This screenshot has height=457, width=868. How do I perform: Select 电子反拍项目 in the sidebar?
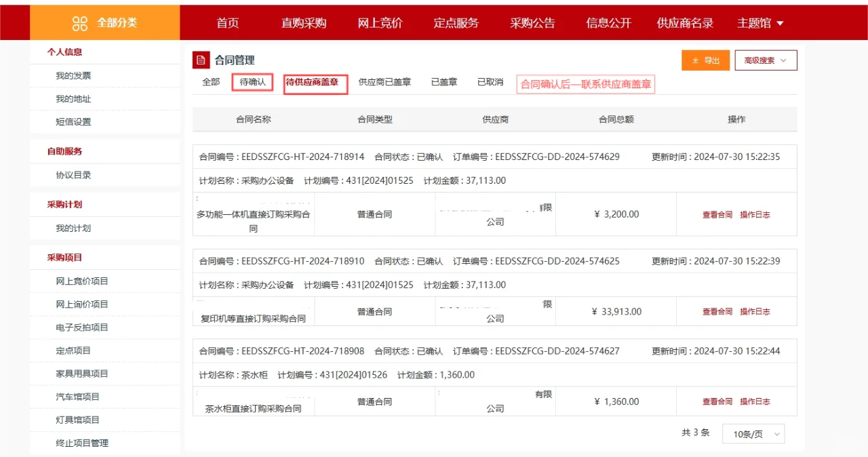pos(80,327)
